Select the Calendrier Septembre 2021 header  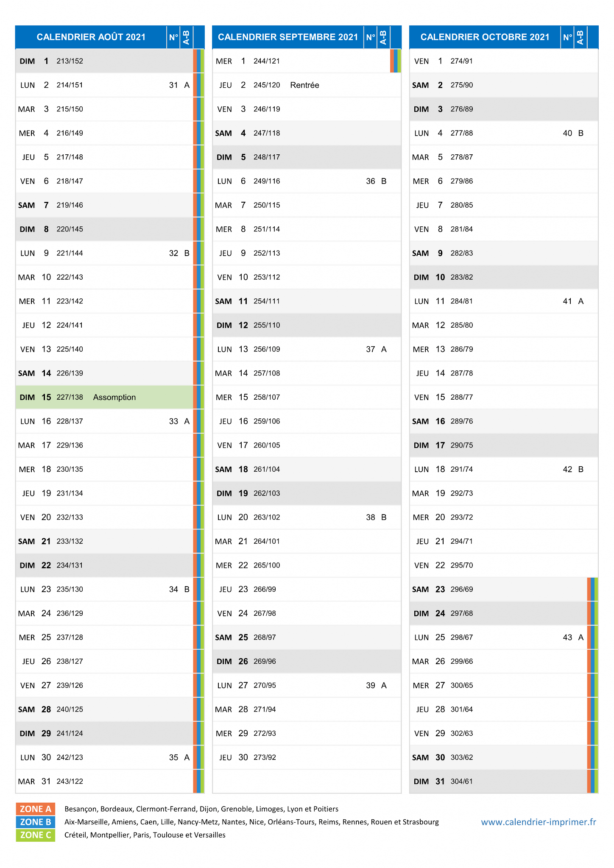tap(288, 37)
